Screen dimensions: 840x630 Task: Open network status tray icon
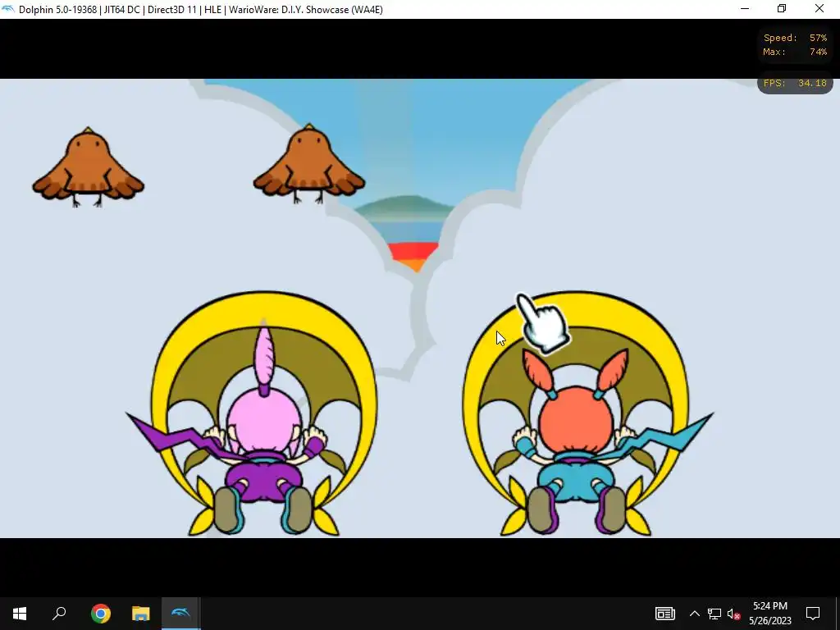(714, 614)
